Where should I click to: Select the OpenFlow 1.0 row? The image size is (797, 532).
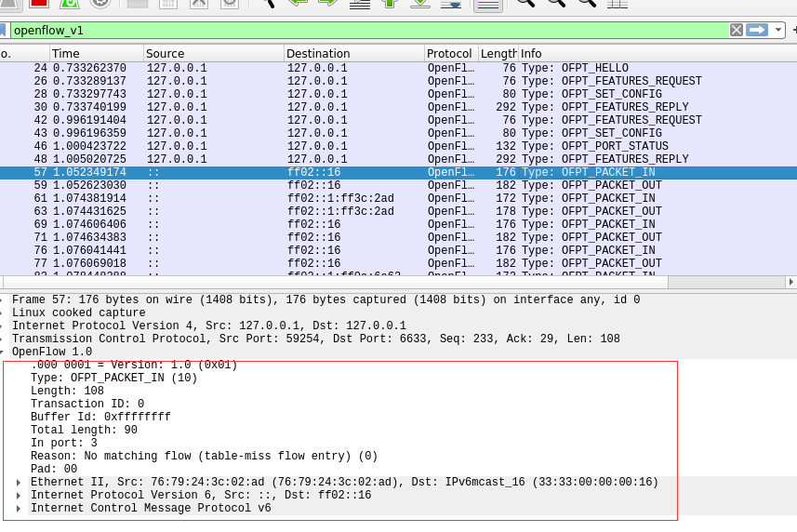click(x=398, y=352)
